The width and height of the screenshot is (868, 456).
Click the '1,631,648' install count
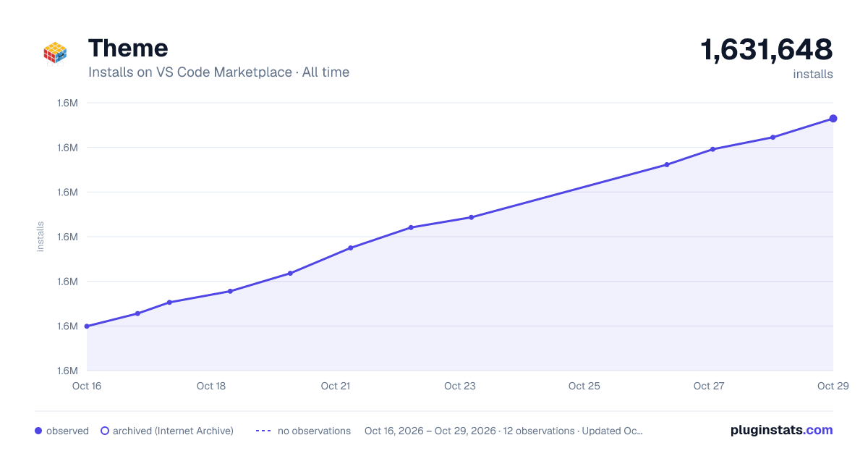point(767,50)
